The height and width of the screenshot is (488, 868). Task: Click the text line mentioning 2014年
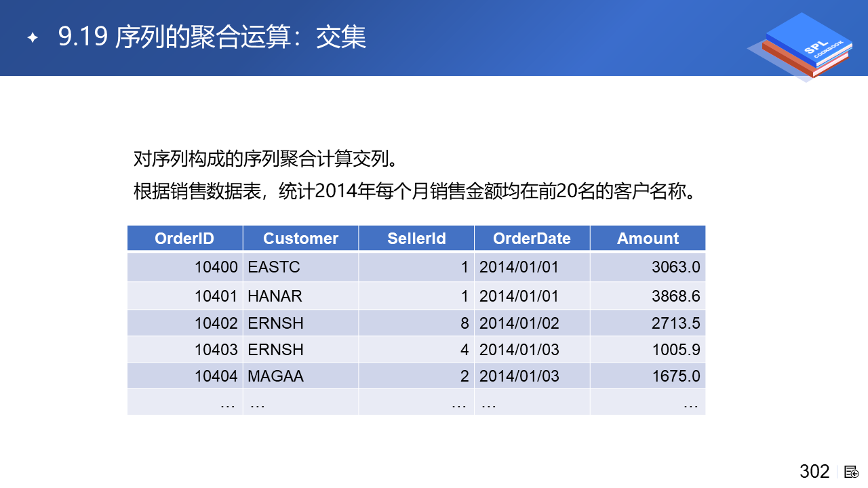pos(416,192)
